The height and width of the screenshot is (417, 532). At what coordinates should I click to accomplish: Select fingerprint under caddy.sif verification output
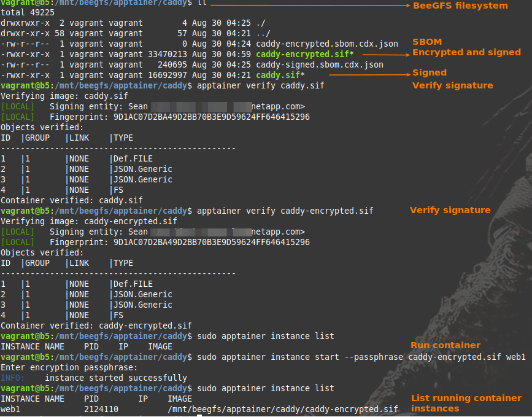click(211, 117)
